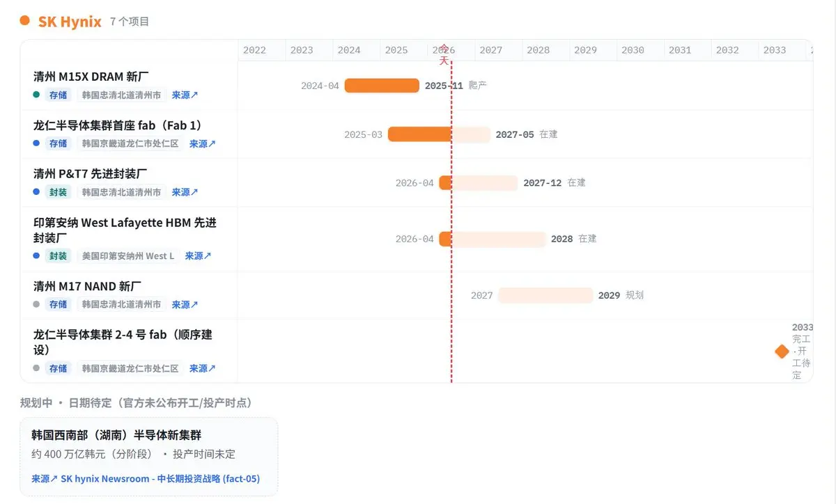Open 来源 link for 龙仁半导体集群首座 fab
Image resolution: width=836 pixels, height=504 pixels.
point(203,144)
